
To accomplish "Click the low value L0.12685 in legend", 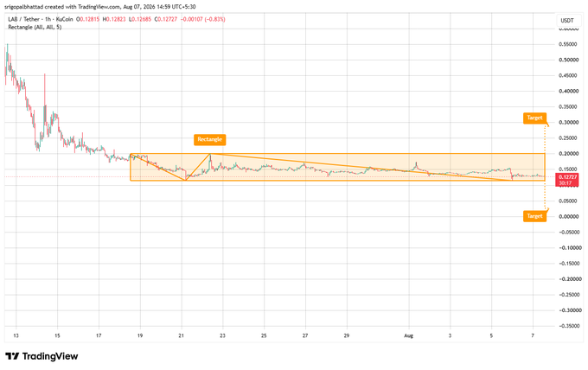I will click(140, 19).
